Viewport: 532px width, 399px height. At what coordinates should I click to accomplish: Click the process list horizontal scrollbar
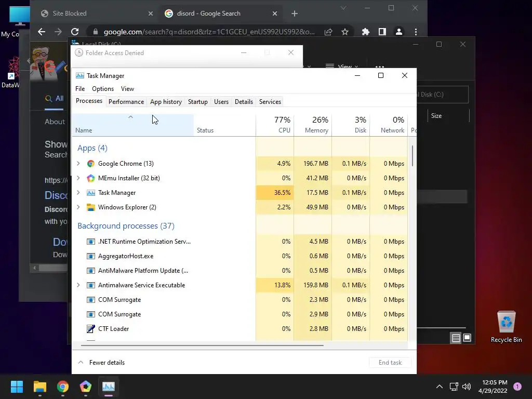point(202,345)
